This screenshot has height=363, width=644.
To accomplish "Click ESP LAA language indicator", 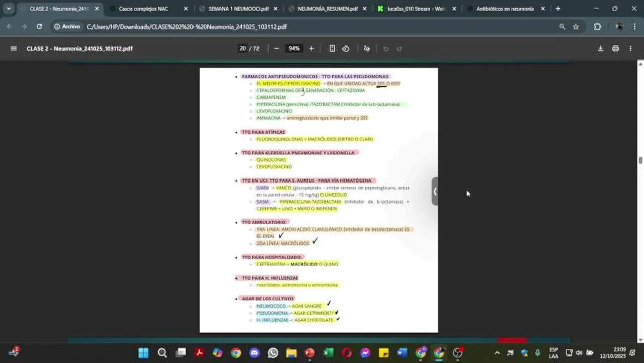I will coord(553,353).
